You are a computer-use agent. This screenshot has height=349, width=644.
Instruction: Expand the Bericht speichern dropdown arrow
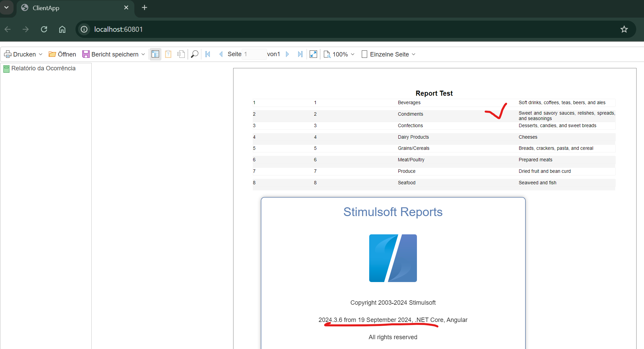[143, 54]
